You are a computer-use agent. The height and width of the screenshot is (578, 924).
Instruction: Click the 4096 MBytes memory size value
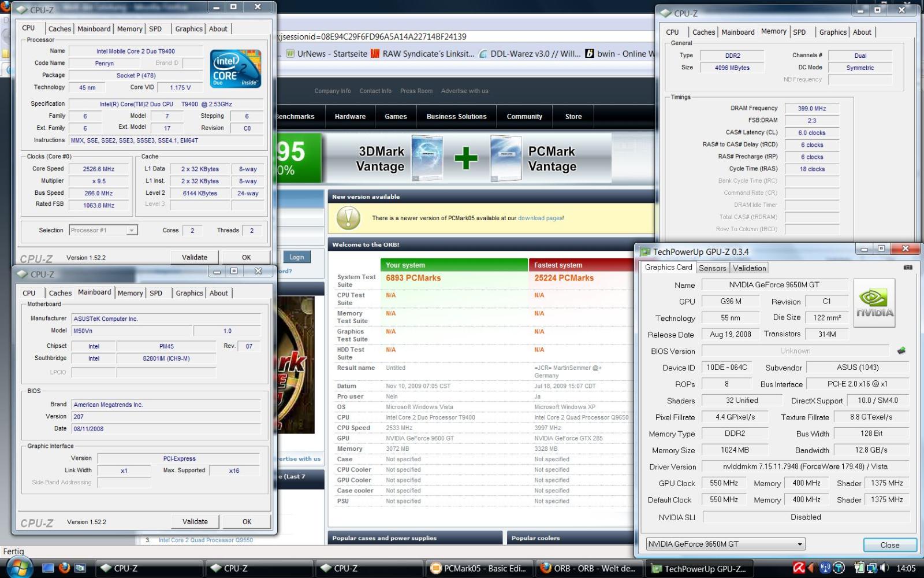pyautogui.click(x=732, y=68)
